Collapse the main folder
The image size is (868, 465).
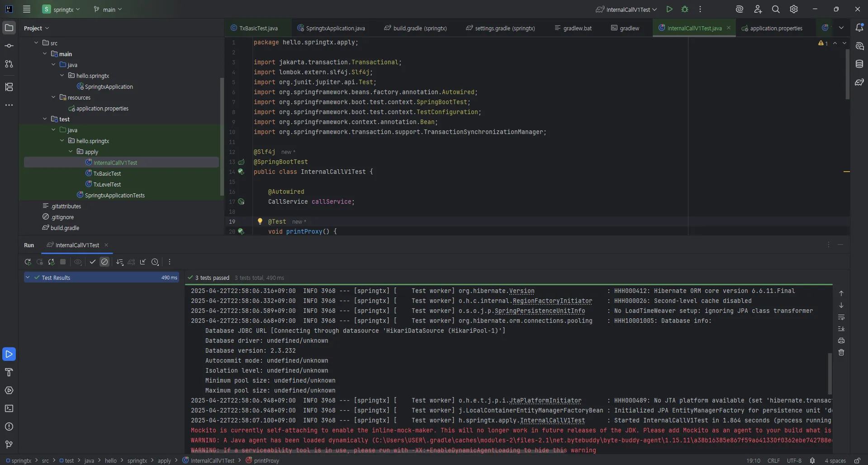45,53
